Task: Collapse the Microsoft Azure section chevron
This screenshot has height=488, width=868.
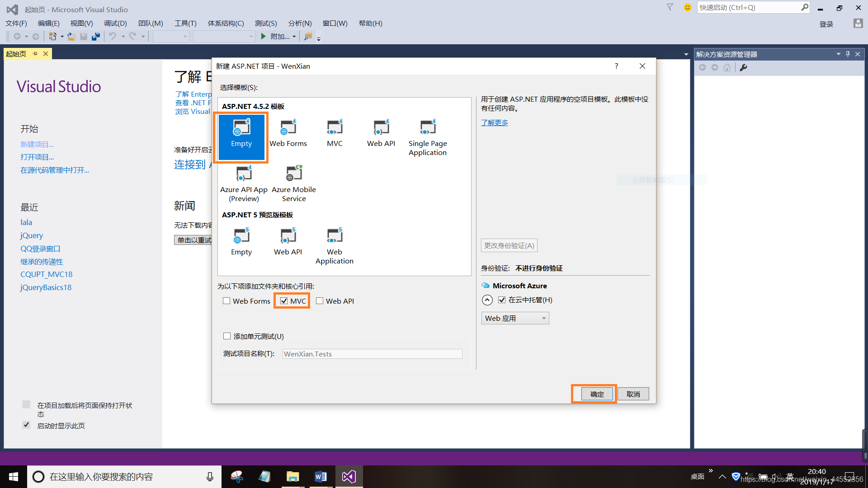Action: [x=487, y=300]
